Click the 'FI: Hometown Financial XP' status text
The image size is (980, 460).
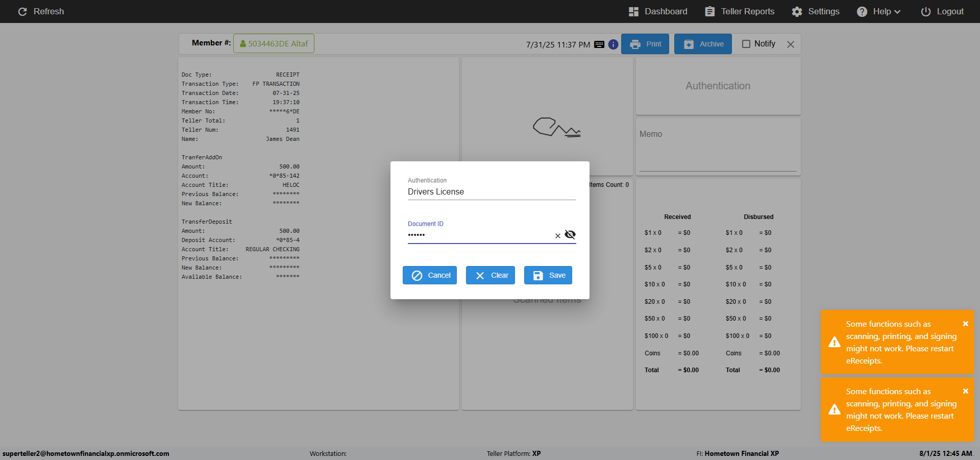click(738, 453)
